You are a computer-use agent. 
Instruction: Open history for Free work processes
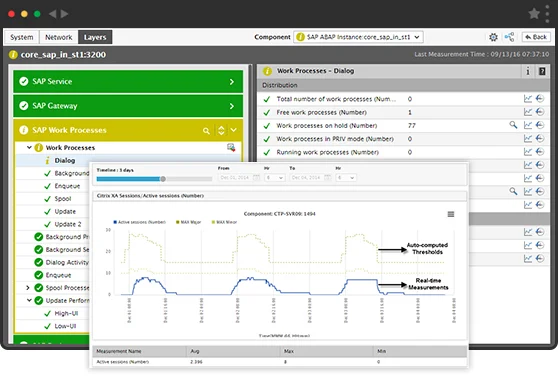(540, 112)
